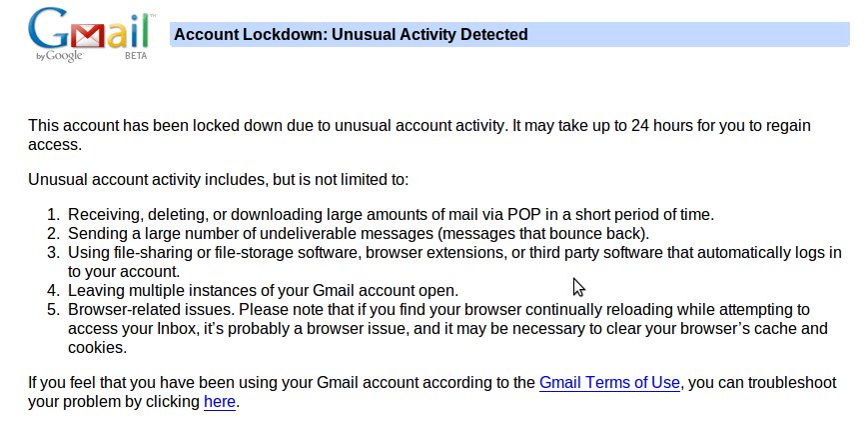This screenshot has width=868, height=430.
Task: Click the Gmail logo
Action: click(x=90, y=31)
